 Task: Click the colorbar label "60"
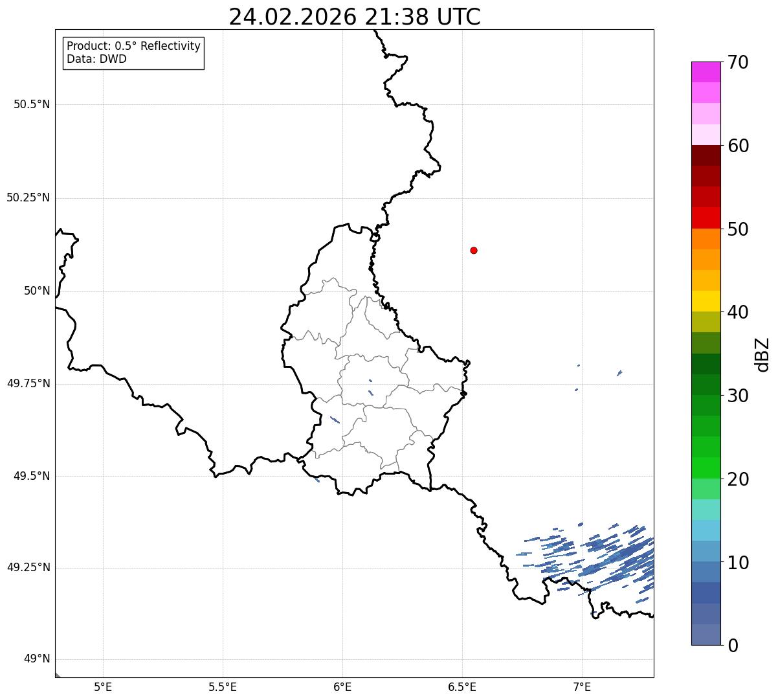tap(738, 146)
